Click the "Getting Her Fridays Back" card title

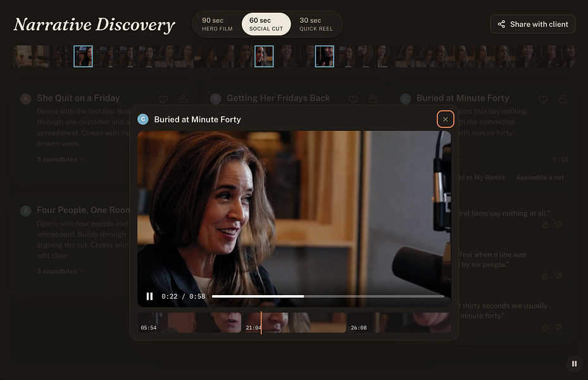(x=278, y=98)
